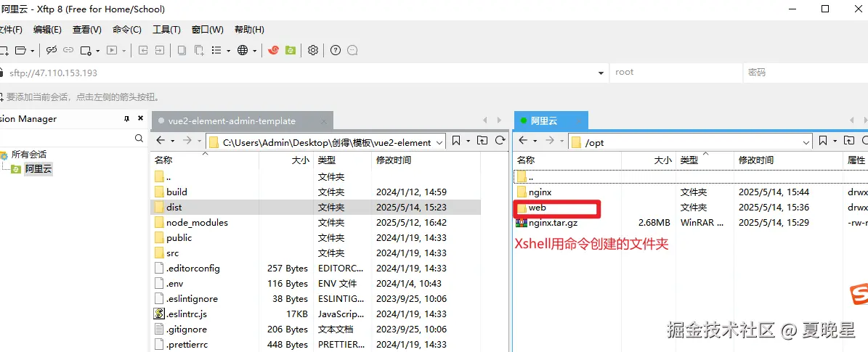Click the globe encoding icon
This screenshot has width=868, height=352.
tap(243, 50)
